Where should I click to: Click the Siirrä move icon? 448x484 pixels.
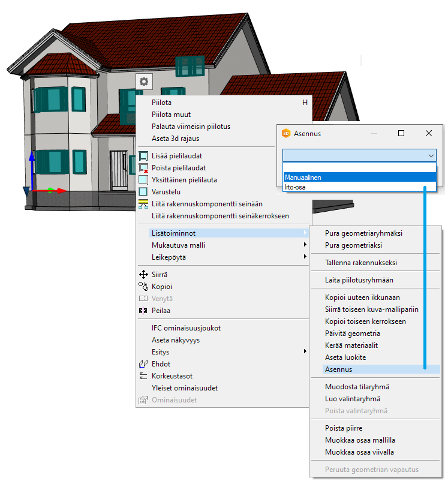[x=143, y=275]
